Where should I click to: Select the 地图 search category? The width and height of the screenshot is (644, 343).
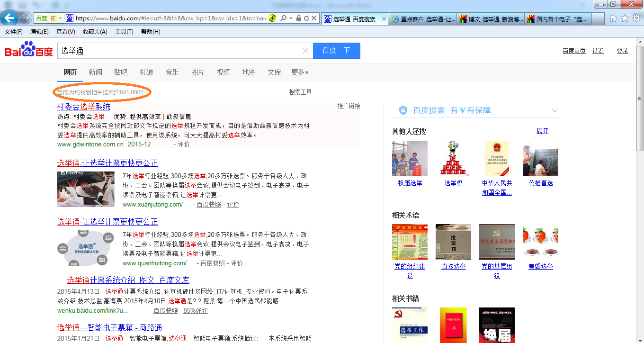coord(249,72)
